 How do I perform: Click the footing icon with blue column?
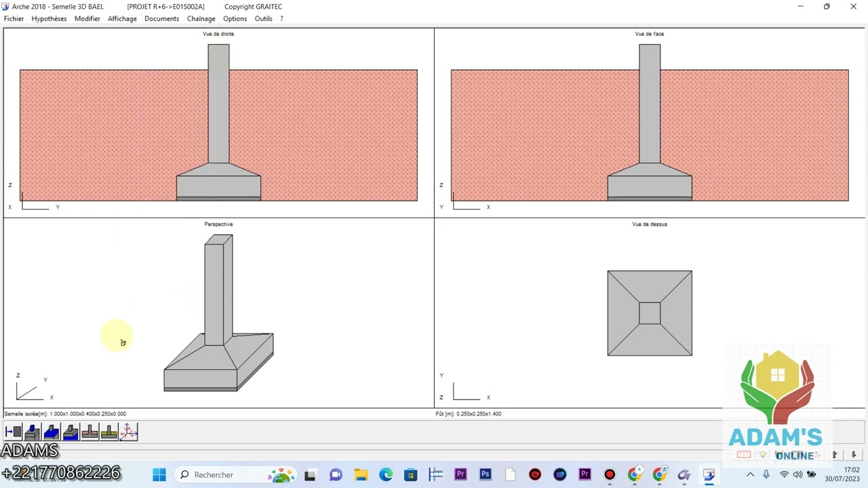pos(32,432)
